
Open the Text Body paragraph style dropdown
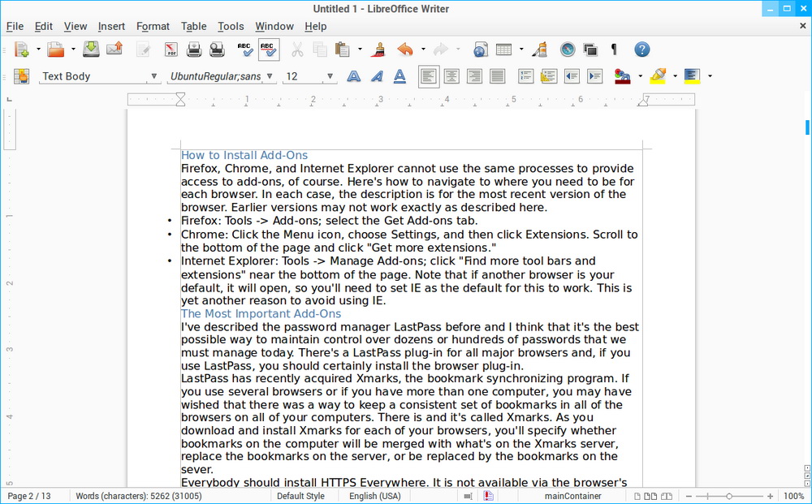point(153,76)
